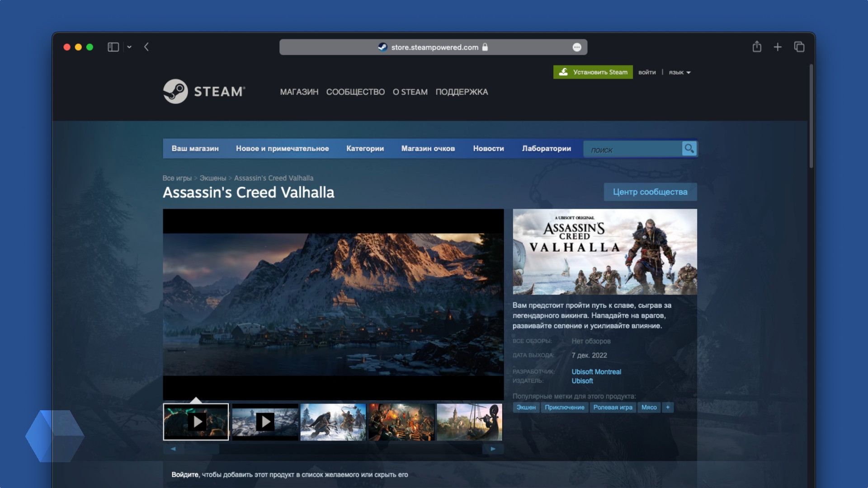Click the войти login link
This screenshot has width=868, height=488.
(x=647, y=72)
